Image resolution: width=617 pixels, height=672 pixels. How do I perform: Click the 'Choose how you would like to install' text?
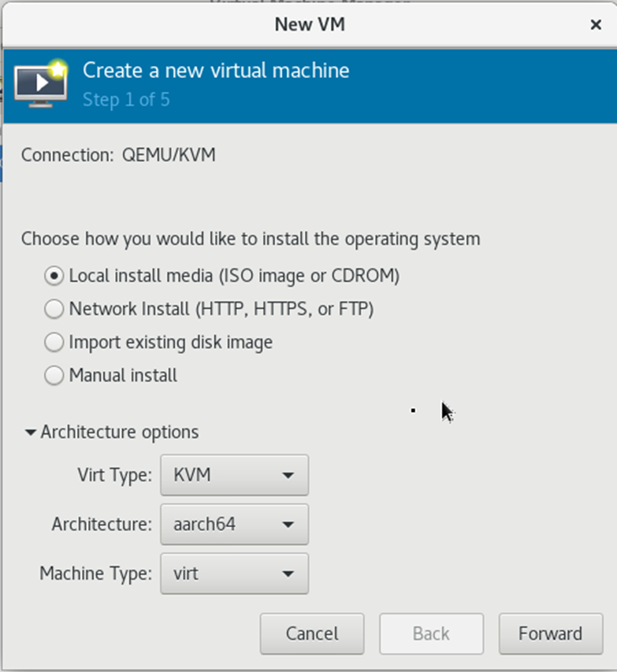[251, 239]
